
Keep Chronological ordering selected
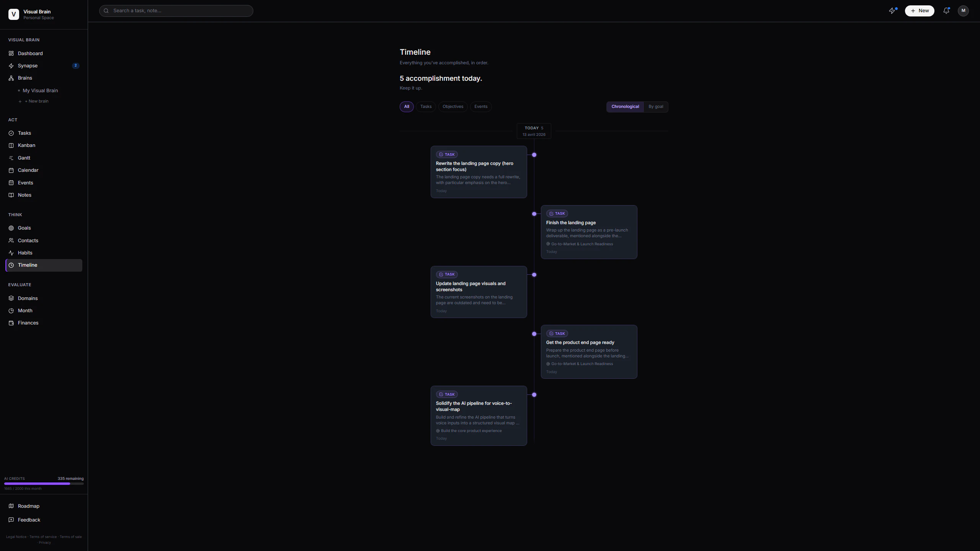[x=625, y=106]
